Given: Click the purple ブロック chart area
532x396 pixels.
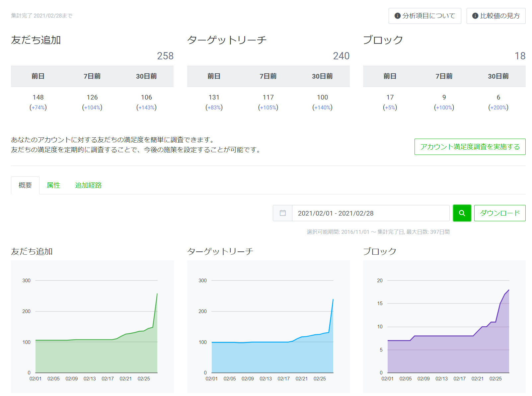Looking at the screenshot, I should (x=448, y=355).
